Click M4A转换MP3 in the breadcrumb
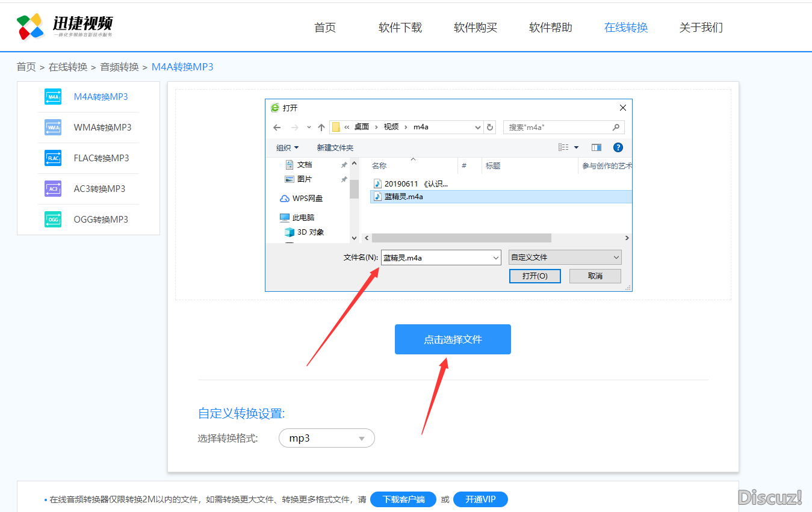Viewport: 812px width, 512px height. click(x=182, y=67)
